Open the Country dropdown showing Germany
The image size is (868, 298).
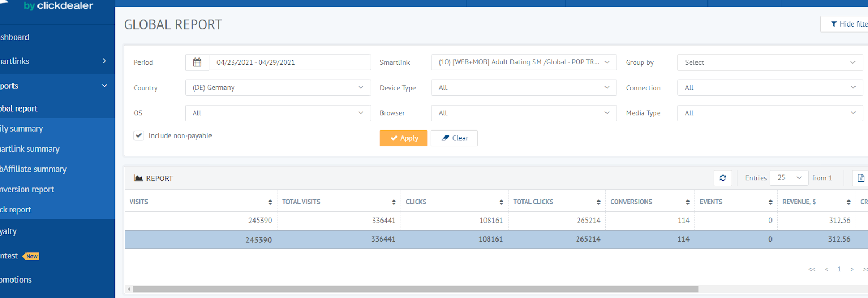277,88
